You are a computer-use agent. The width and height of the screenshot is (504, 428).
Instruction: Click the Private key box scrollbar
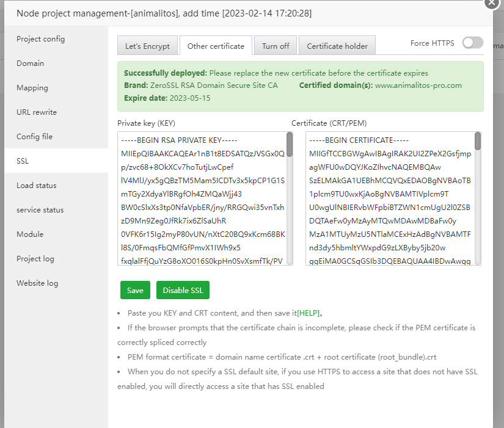click(x=290, y=145)
